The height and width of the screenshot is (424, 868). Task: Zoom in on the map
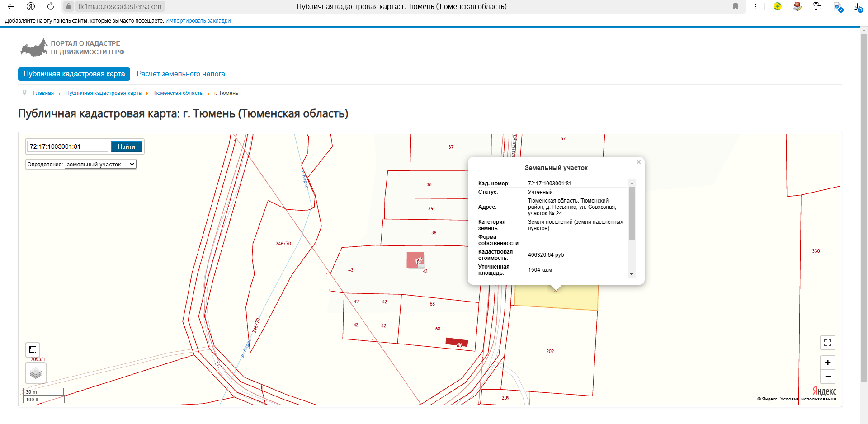coord(827,363)
